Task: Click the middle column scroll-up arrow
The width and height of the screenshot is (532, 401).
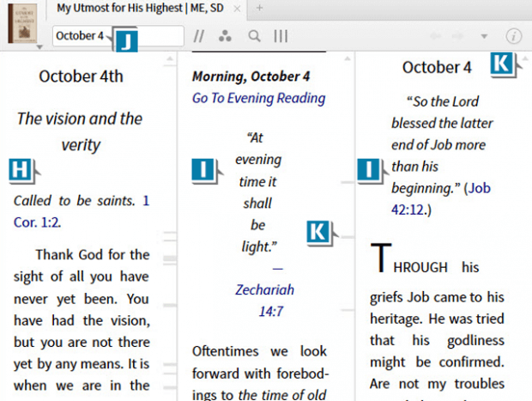Action: [x=348, y=59]
